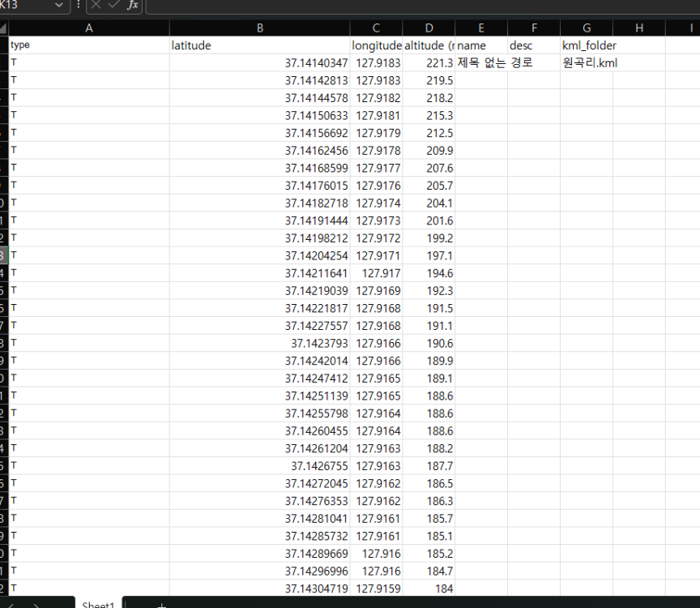The width and height of the screenshot is (700, 608).
Task: Click altitude cell with value 221.3
Action: 429,62
